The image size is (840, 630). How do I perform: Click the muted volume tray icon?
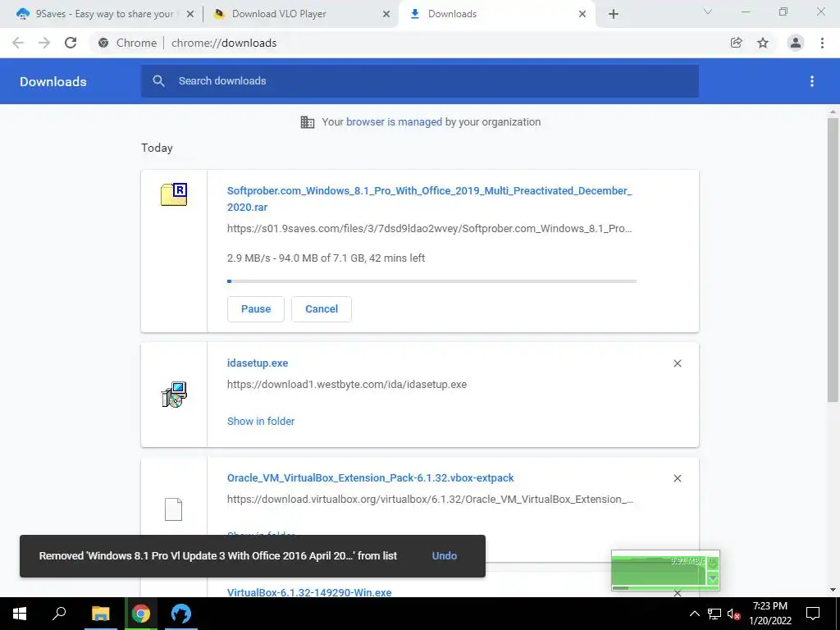pos(733,614)
